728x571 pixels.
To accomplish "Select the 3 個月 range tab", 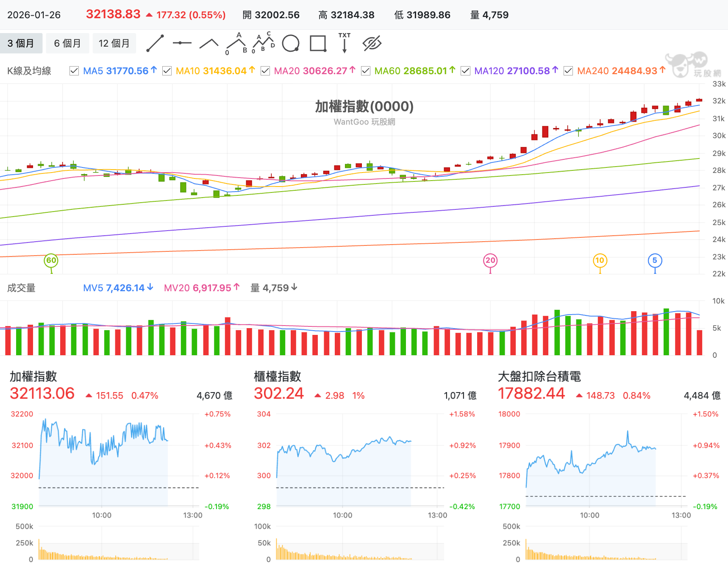I will [21, 43].
